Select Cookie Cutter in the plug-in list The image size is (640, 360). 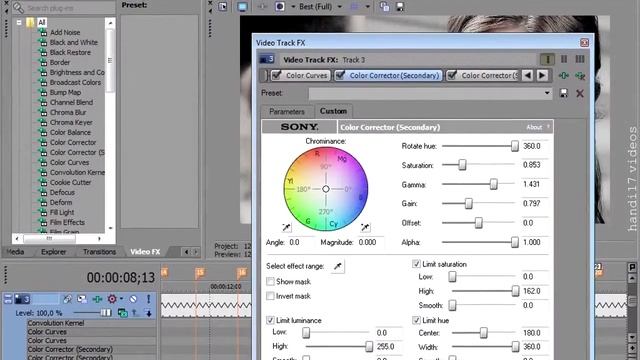pos(70,182)
